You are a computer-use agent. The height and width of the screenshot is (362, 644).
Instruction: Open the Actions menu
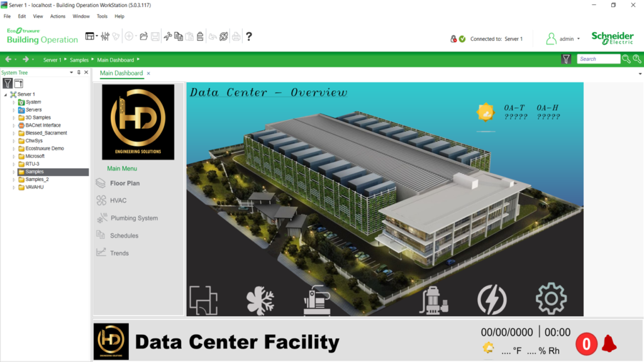[57, 16]
